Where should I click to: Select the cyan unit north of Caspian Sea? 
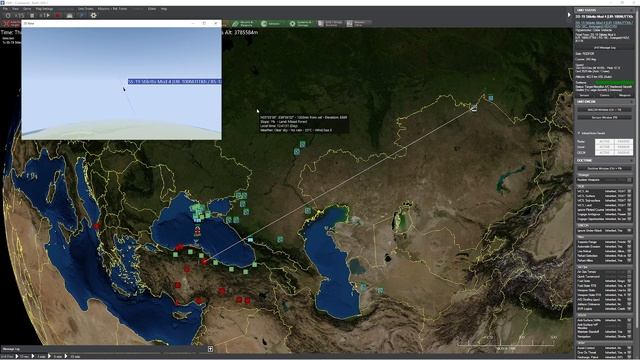coord(308,211)
